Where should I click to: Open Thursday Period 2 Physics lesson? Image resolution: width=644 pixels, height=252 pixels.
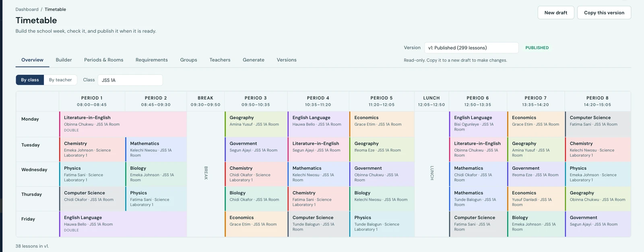pyautogui.click(x=156, y=199)
